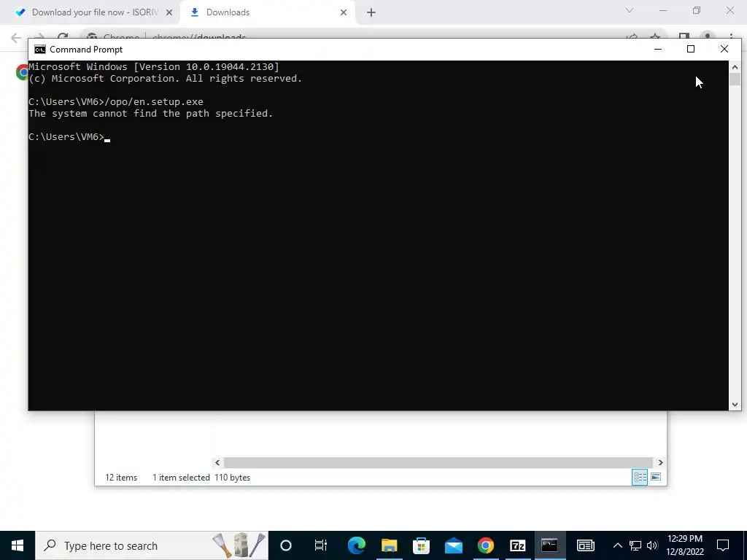Click the '12 items' status bar text
747x560 pixels.
pos(121,478)
